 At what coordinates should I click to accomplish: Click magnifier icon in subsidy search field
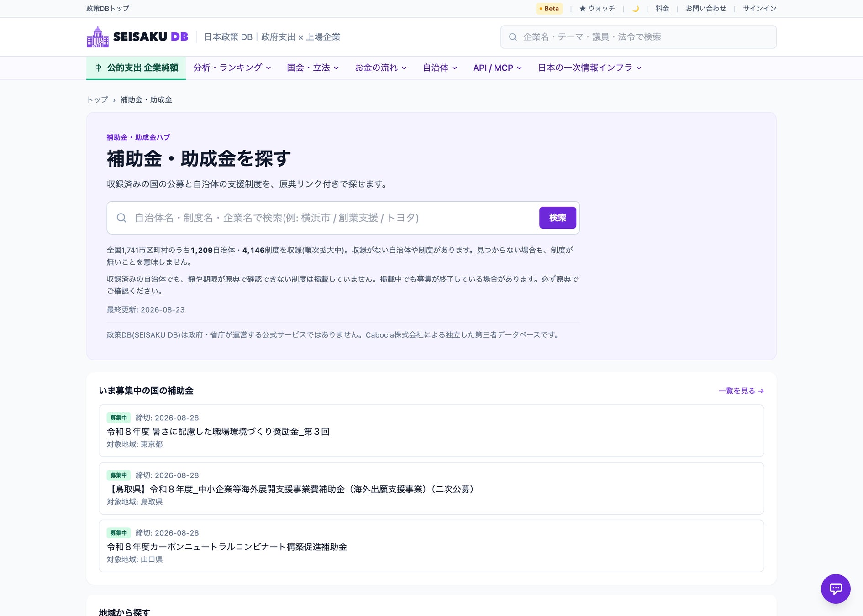[x=121, y=218]
